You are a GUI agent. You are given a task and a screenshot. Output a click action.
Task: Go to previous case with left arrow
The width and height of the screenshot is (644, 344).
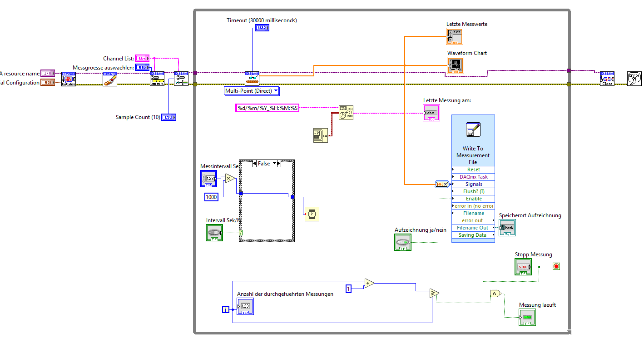255,164
